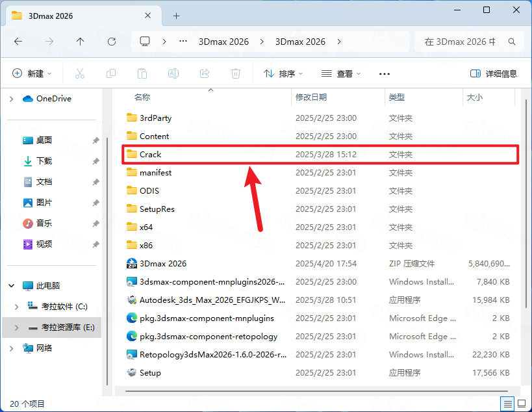Image resolution: width=532 pixels, height=412 pixels.
Task: Unpin 下载 using its pin icon
Action: click(x=96, y=161)
